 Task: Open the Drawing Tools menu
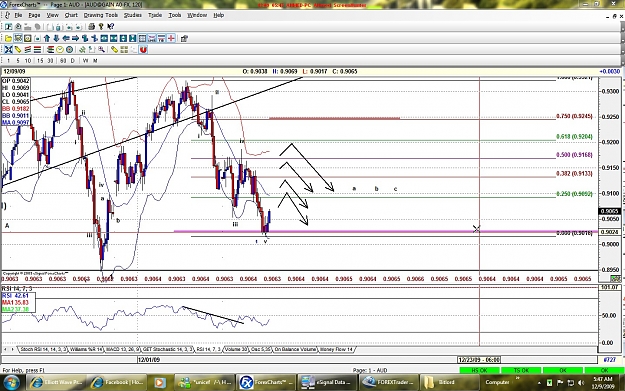pyautogui.click(x=100, y=15)
